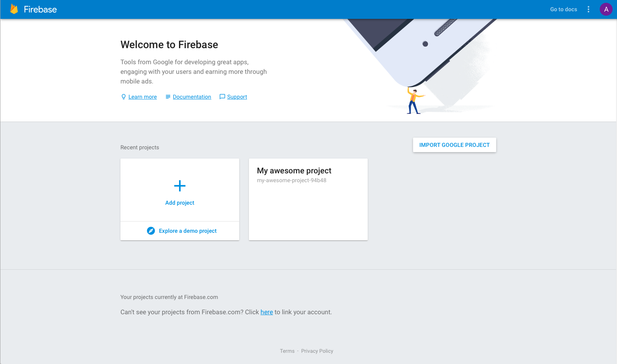This screenshot has width=617, height=364.
Task: Open the Learn more link
Action: pos(143,97)
